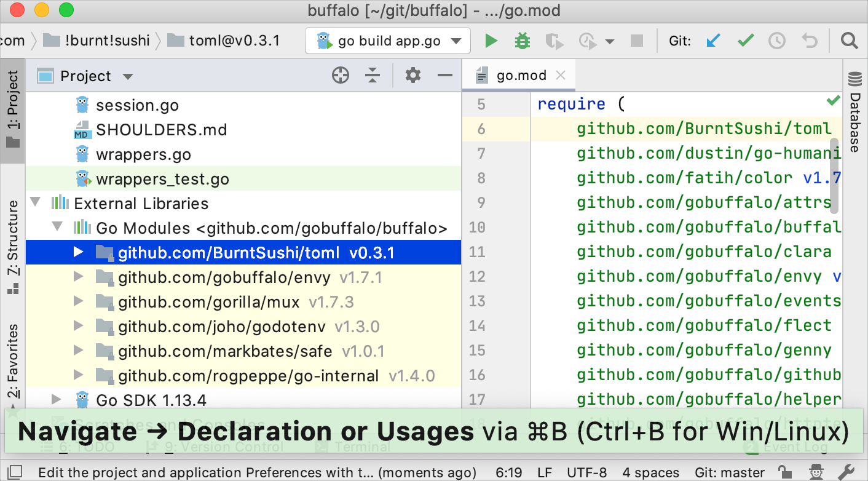This screenshot has width=868, height=481.
Task: Open Search Everywhere magnifier
Action: pos(849,40)
